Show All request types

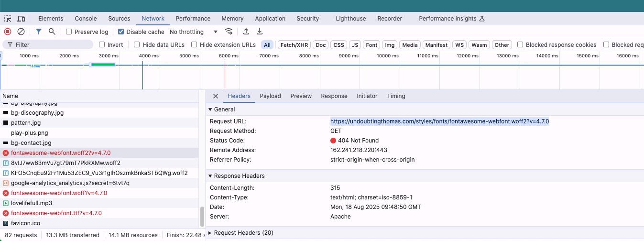click(x=267, y=45)
